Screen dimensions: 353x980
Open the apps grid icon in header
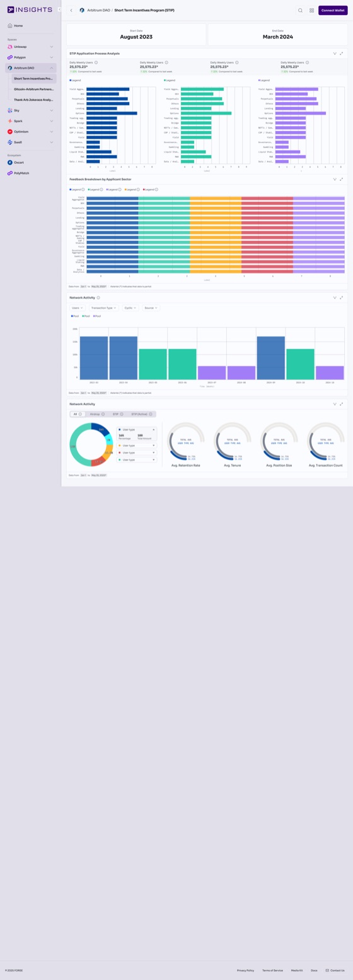[311, 10]
